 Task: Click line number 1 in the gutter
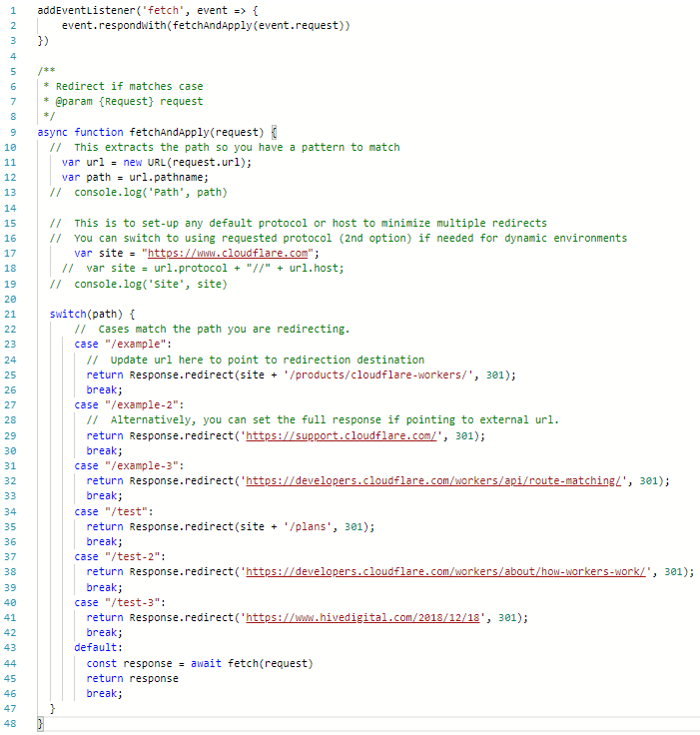coord(13,10)
